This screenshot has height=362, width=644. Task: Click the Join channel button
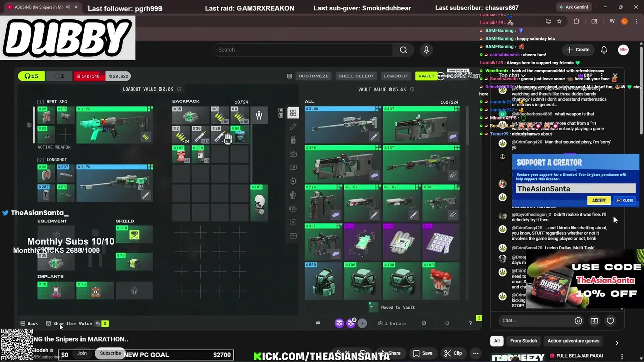tap(82, 353)
